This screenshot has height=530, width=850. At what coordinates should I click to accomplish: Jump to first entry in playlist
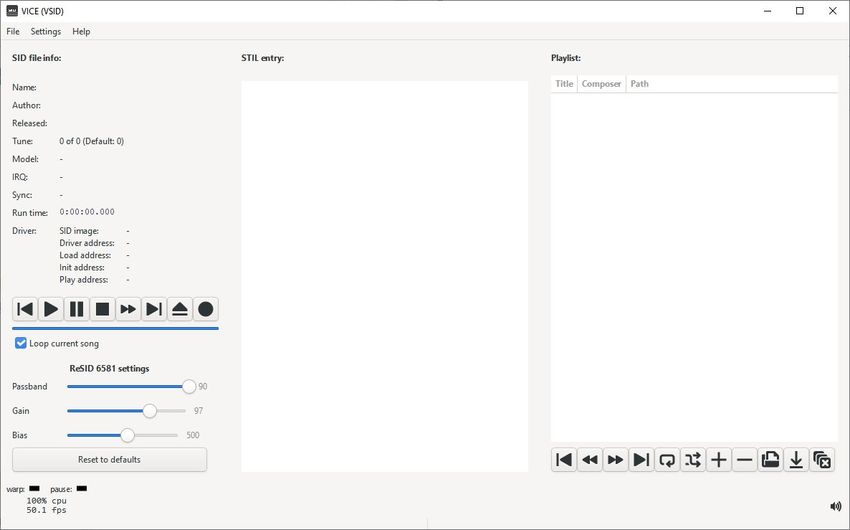coord(564,460)
